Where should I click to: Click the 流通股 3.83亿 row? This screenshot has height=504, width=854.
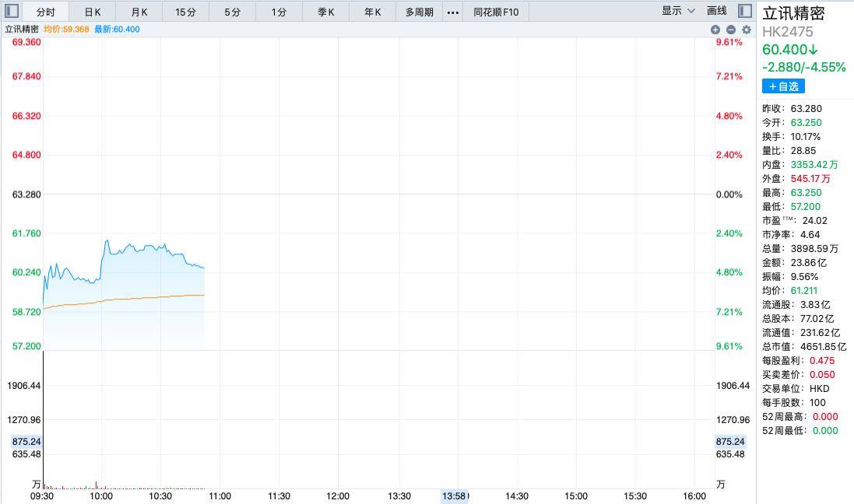point(796,305)
